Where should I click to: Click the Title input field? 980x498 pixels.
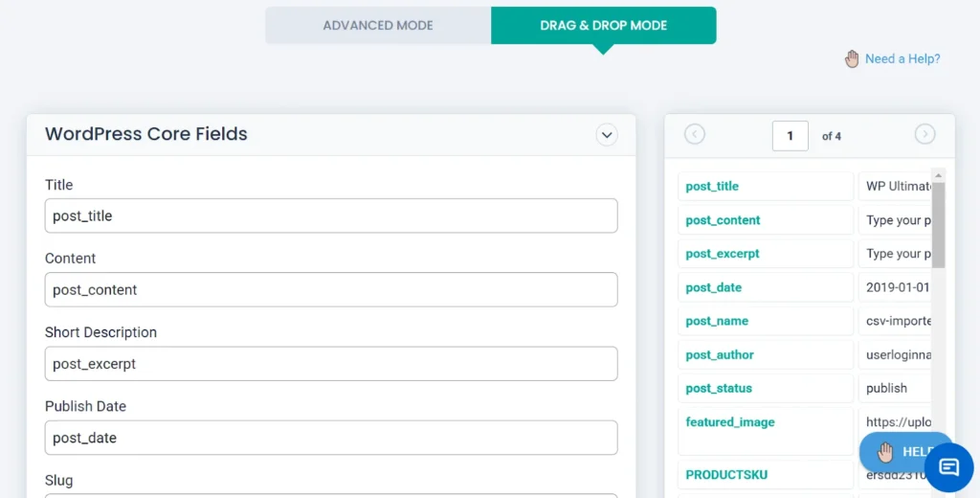(x=331, y=215)
